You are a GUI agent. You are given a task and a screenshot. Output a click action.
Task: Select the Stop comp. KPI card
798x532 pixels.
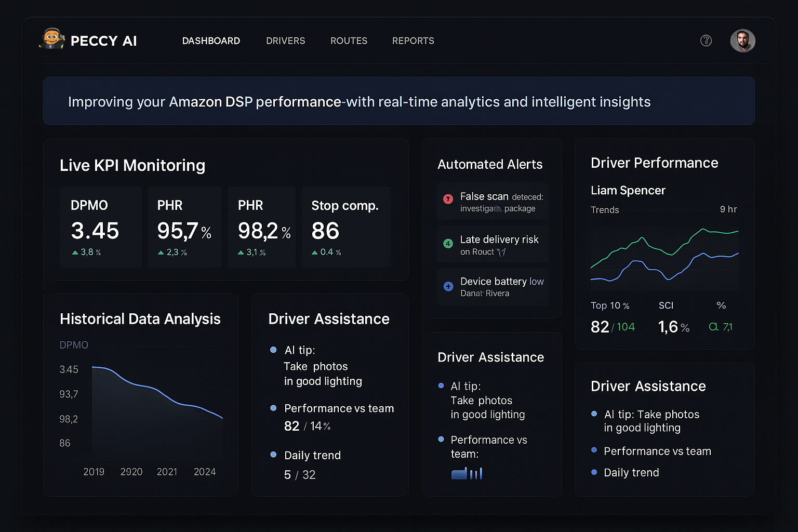347,227
